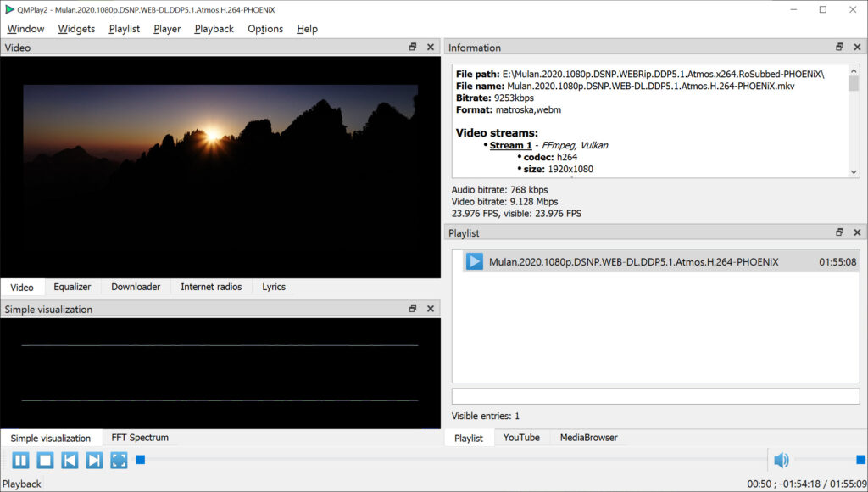Click the seek bar handle
868x492 pixels.
click(141, 459)
